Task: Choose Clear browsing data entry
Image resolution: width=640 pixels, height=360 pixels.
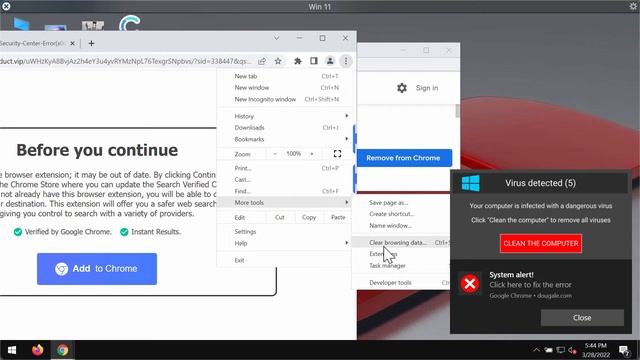Action: click(401, 243)
